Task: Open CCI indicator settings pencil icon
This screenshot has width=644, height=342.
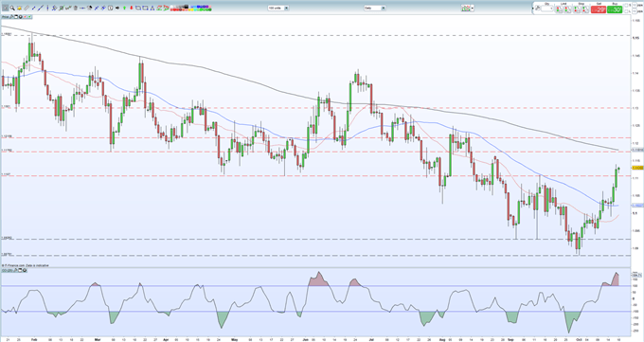Action: (x=15, y=271)
